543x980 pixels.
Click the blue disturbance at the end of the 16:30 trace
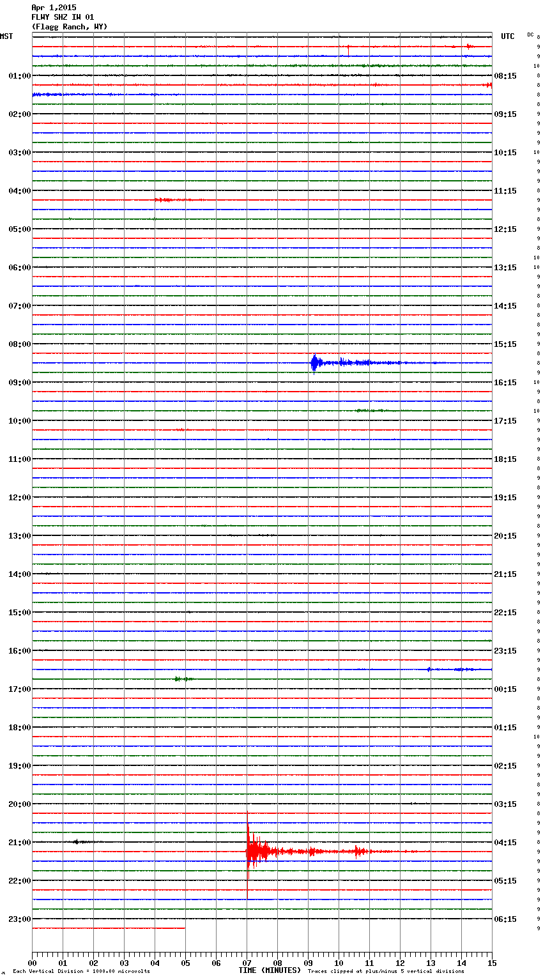pyautogui.click(x=460, y=670)
